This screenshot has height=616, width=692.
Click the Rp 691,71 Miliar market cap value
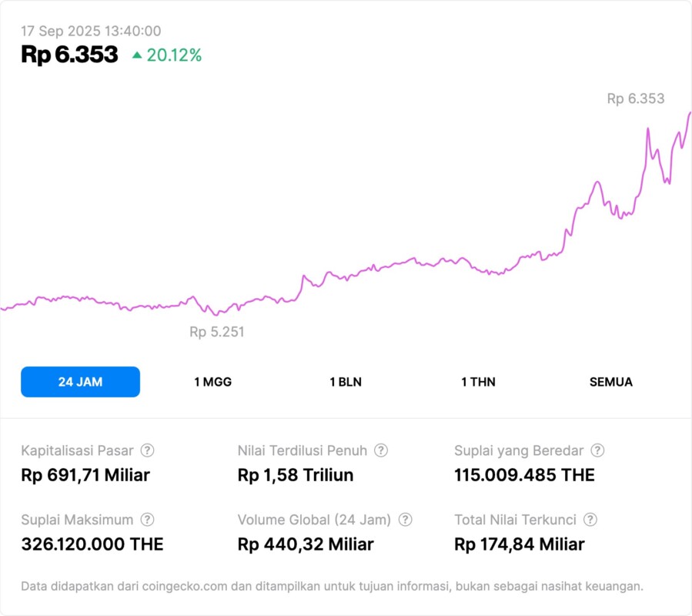pyautogui.click(x=85, y=475)
